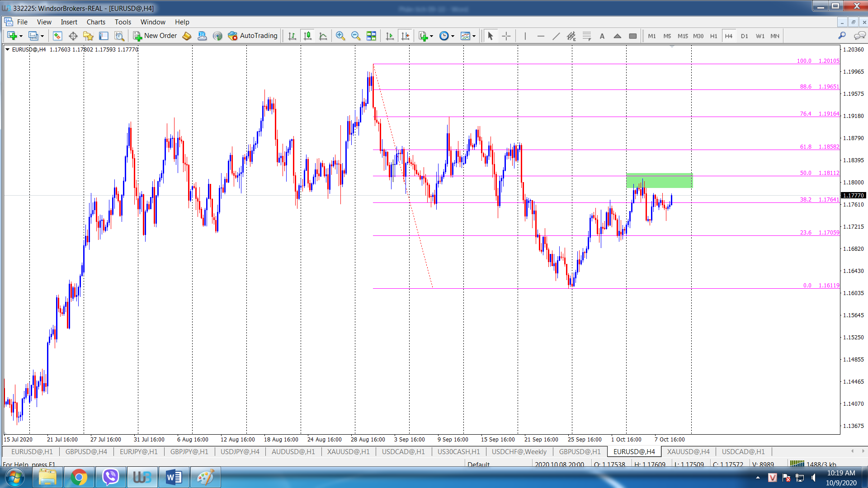This screenshot has width=868, height=488.
Task: Open the Navigator panel with star folder
Action: (88, 36)
